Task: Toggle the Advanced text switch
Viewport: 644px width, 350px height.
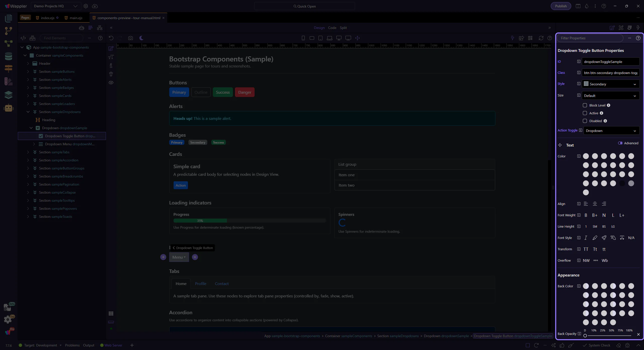Action: tap(620, 143)
